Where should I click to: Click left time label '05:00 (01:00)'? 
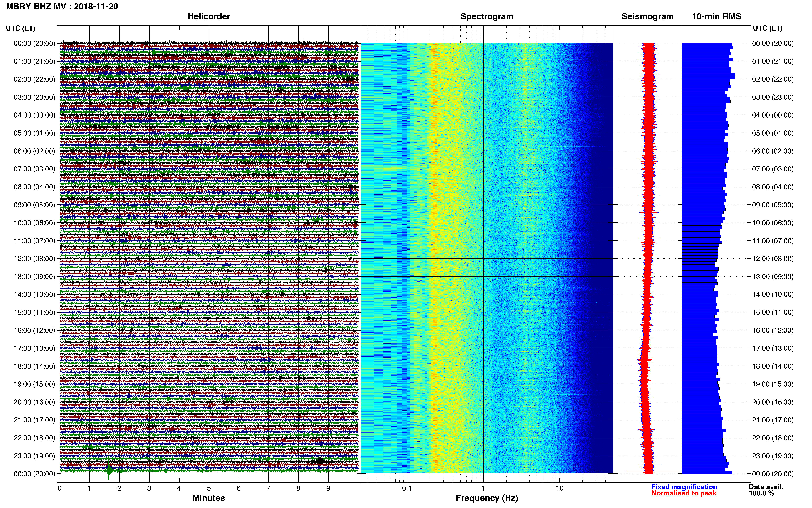(x=34, y=133)
